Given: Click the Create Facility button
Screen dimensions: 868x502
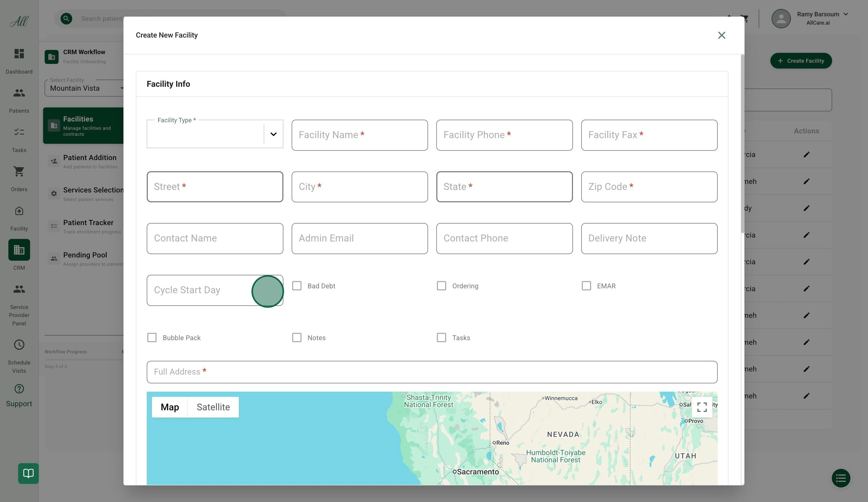Looking at the screenshot, I should 801,61.
